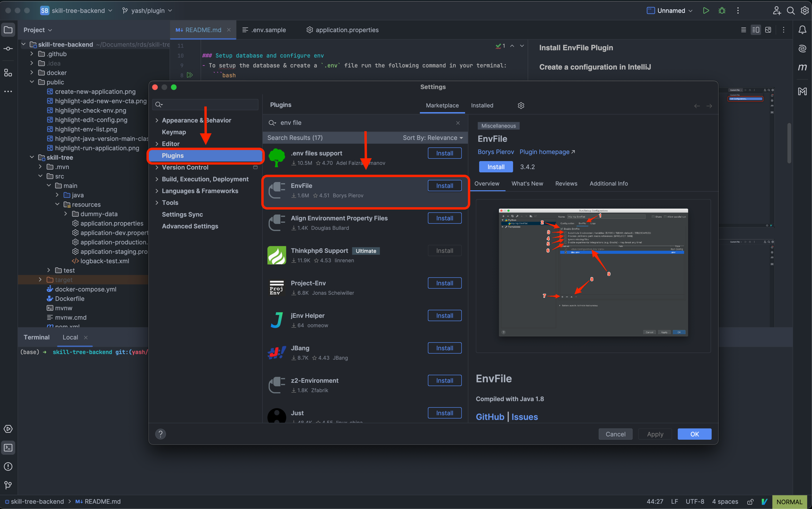Expand the Tools settings node
The height and width of the screenshot is (509, 812).
pyautogui.click(x=157, y=203)
